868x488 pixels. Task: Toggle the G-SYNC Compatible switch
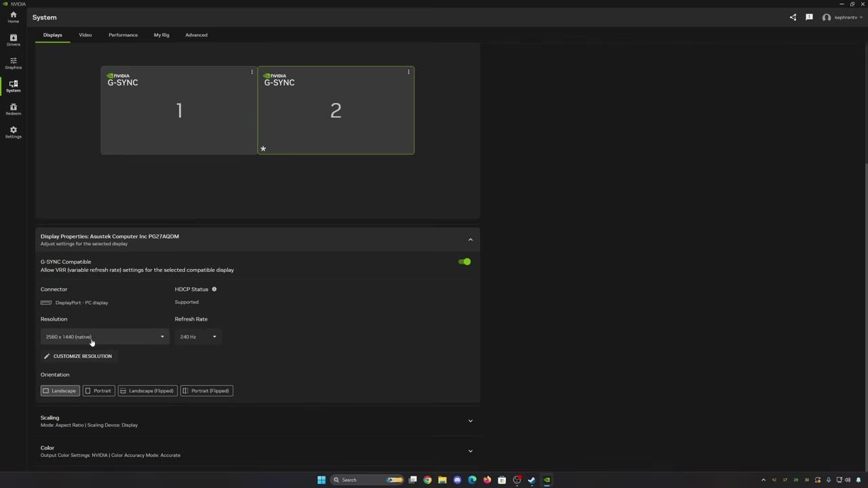tap(465, 262)
